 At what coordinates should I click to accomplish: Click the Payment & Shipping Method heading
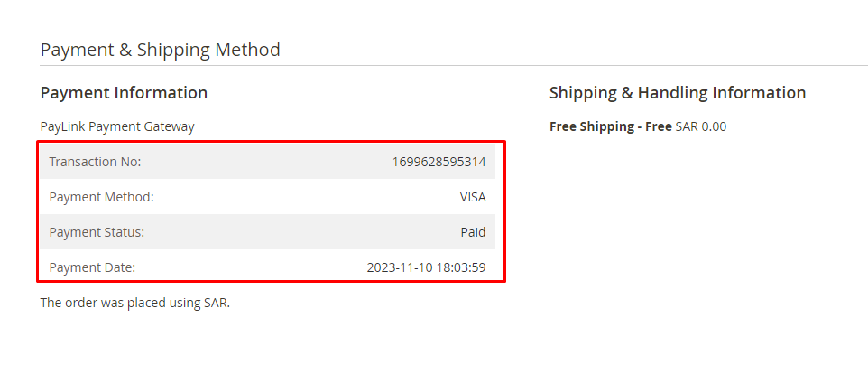click(160, 50)
